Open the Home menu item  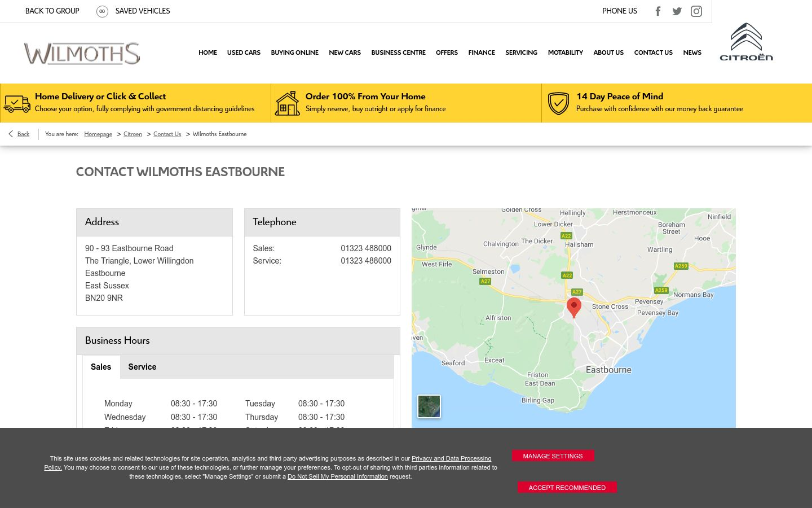pyautogui.click(x=208, y=52)
